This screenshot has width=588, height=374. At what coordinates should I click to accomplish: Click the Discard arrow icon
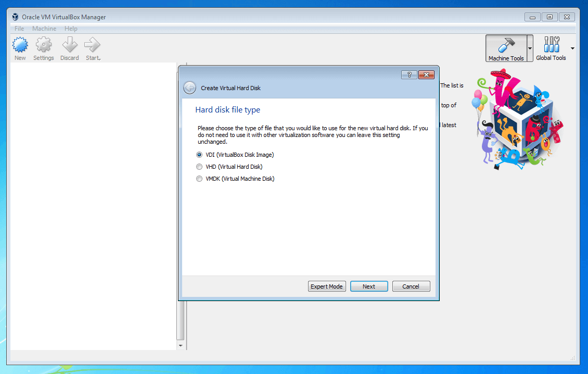[69, 46]
